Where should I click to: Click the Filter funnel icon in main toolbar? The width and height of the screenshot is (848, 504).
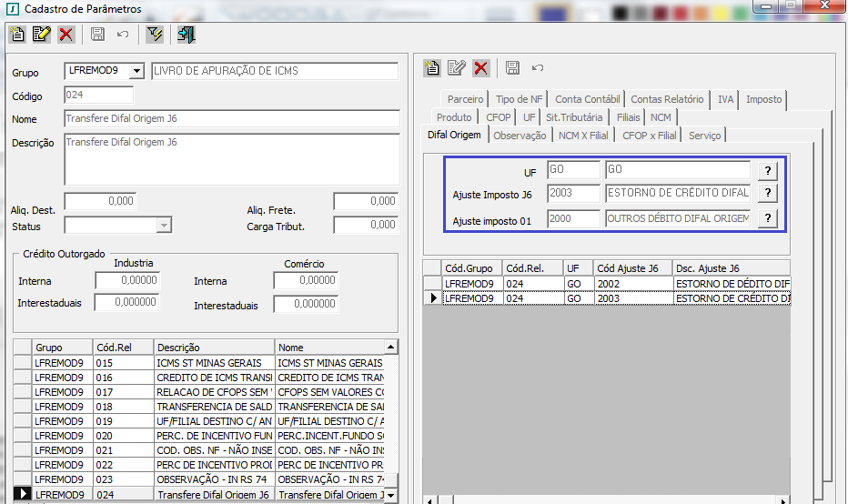click(x=154, y=35)
